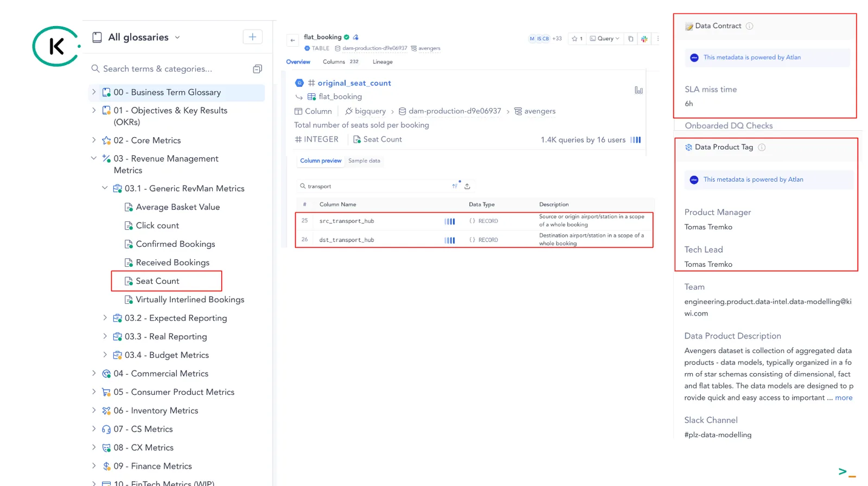Click the Kiwi logo
The width and height of the screenshot is (868, 486).
point(56,46)
